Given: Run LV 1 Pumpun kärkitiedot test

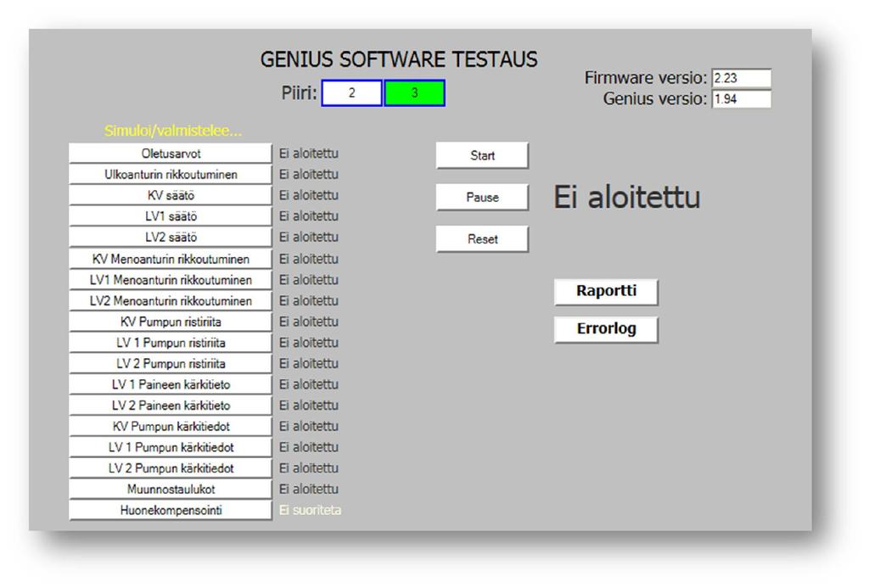Looking at the screenshot, I should pos(171,448).
